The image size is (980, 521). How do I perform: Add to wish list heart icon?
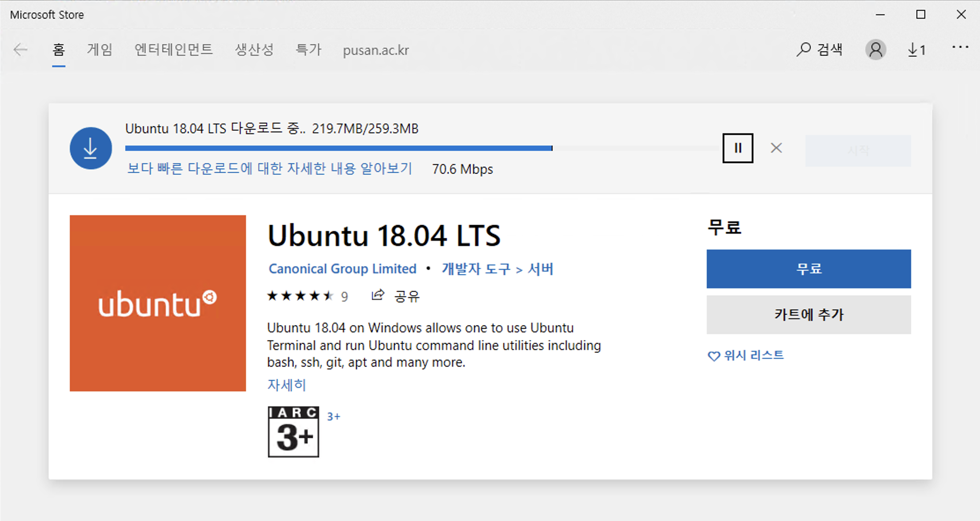[x=713, y=356]
